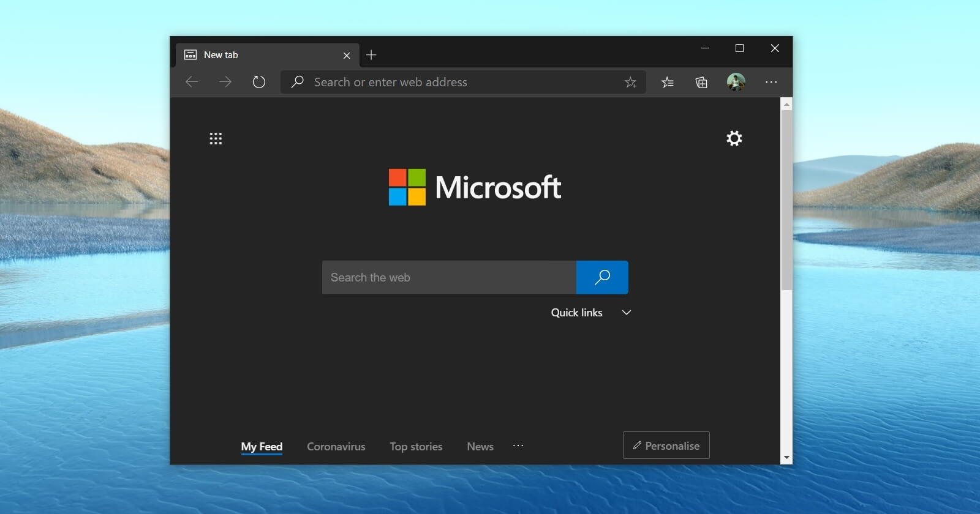Switch to News tab
This screenshot has height=514, width=980.
click(480, 447)
